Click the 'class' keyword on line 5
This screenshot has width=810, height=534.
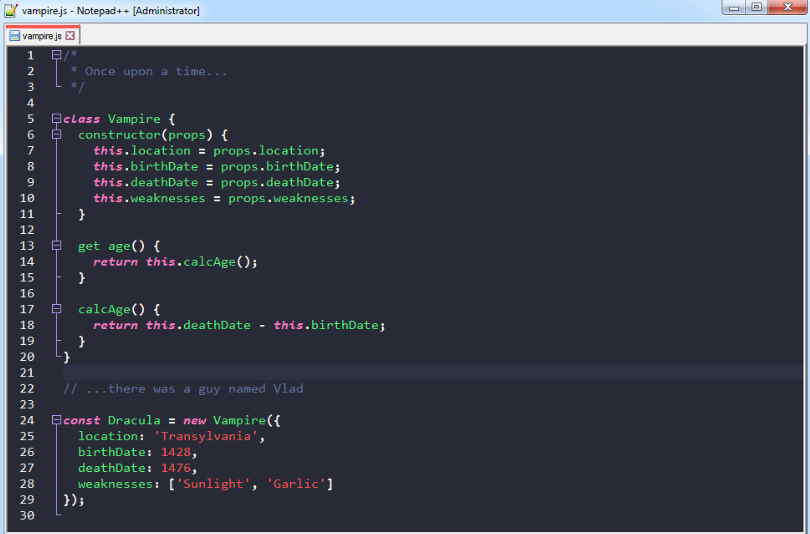82,119
